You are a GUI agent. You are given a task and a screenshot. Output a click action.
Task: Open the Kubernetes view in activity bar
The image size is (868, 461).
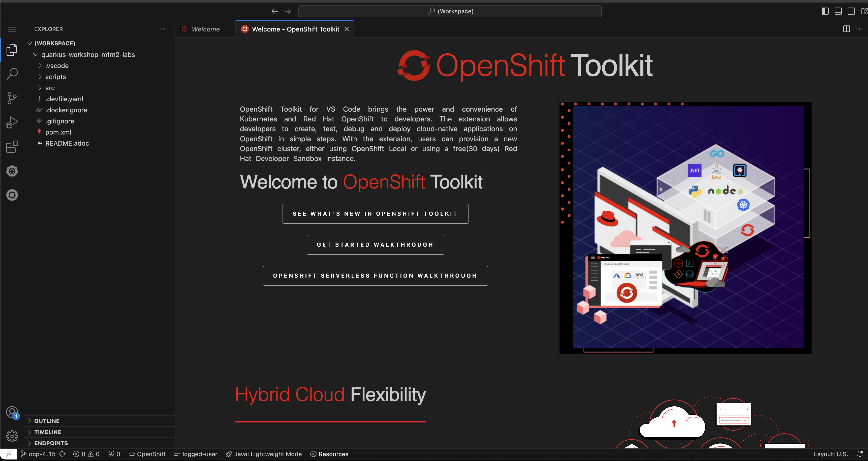pos(12,171)
